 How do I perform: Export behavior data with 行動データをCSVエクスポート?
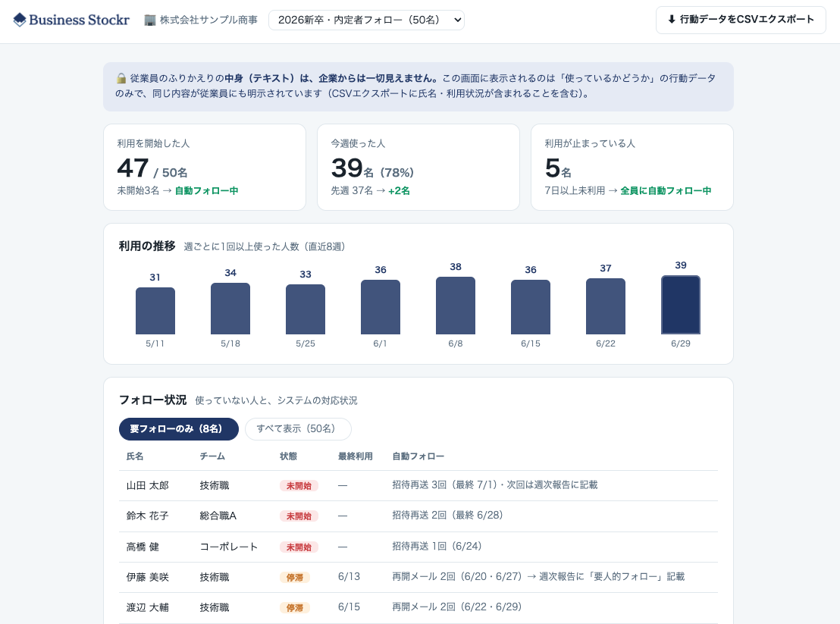[741, 20]
